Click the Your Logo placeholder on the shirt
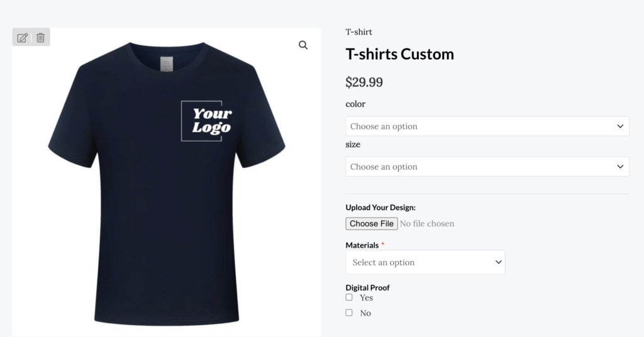644x337 pixels. click(202, 121)
